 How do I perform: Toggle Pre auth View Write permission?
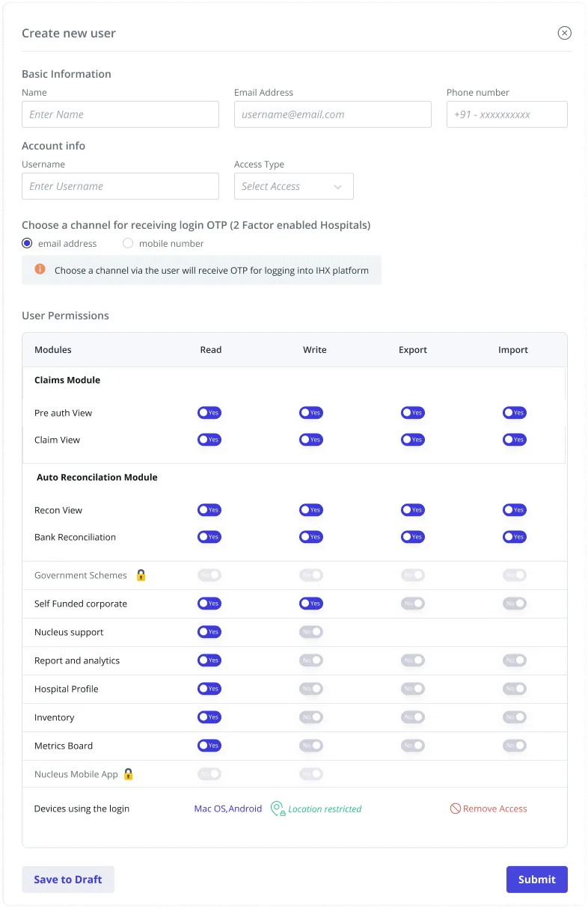click(x=311, y=413)
